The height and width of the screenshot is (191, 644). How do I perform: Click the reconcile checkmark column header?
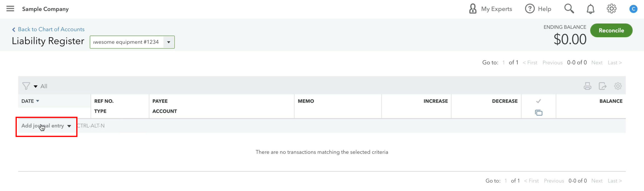pyautogui.click(x=538, y=101)
